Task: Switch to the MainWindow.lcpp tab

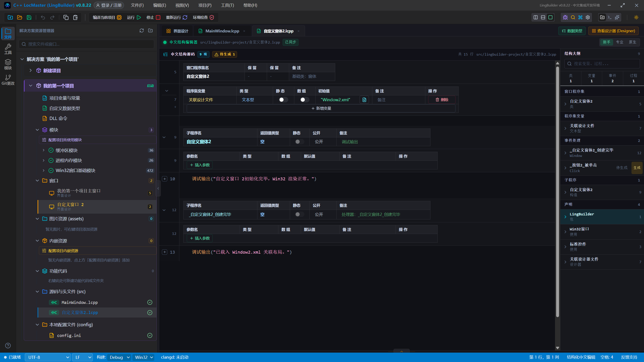Action: click(222, 31)
